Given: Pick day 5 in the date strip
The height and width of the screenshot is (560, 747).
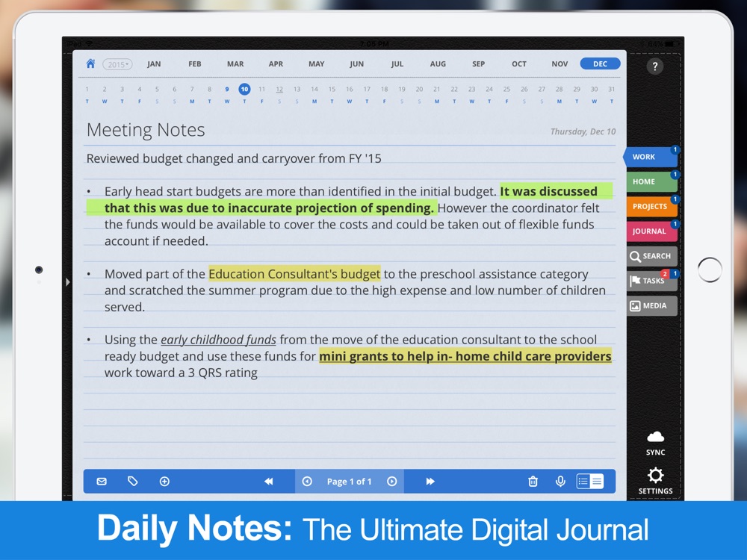Looking at the screenshot, I should point(157,89).
